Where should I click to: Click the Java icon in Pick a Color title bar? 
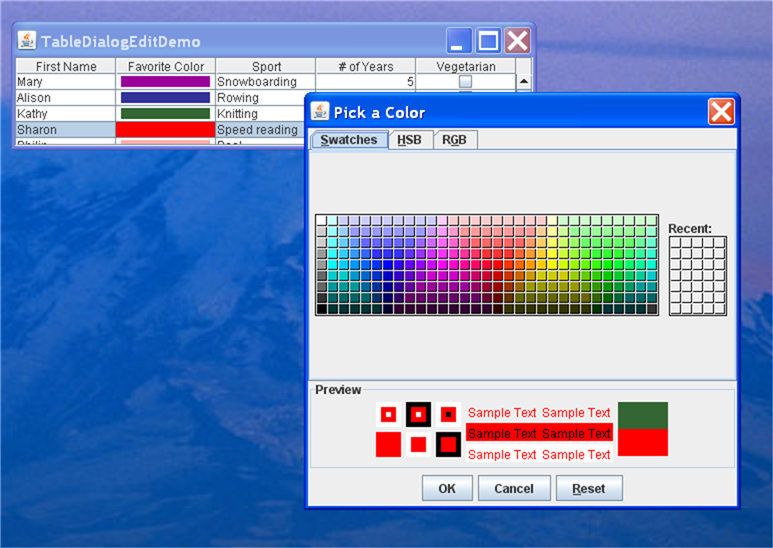[320, 111]
